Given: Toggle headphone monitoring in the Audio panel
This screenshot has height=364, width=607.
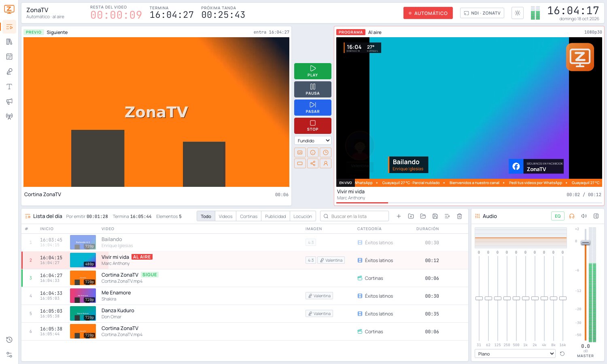Looking at the screenshot, I should pyautogui.click(x=572, y=216).
